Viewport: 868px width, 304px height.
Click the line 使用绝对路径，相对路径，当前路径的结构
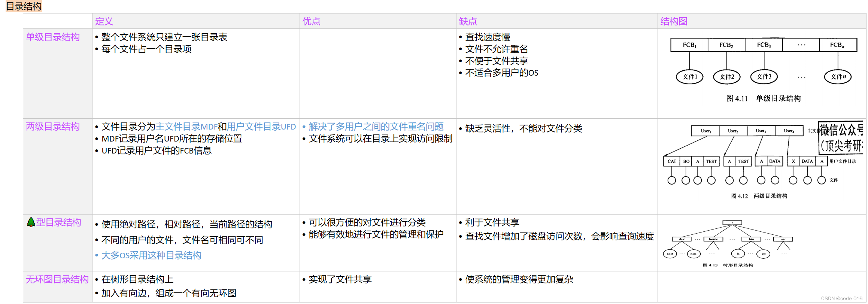[x=187, y=224]
